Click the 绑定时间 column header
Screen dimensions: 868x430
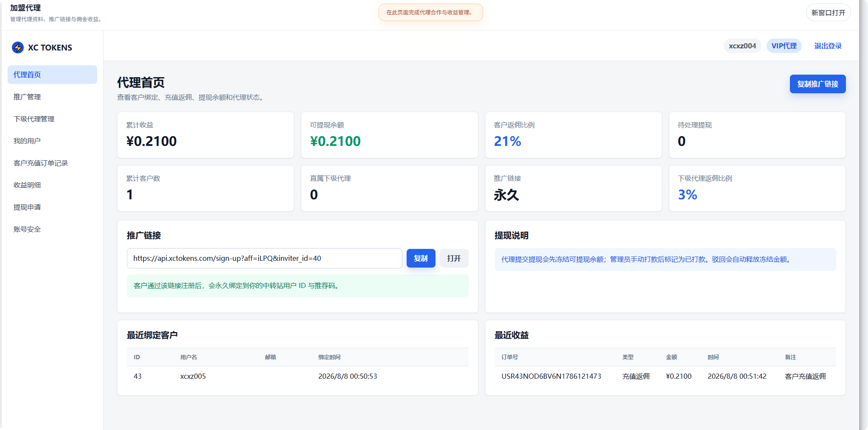tap(329, 357)
